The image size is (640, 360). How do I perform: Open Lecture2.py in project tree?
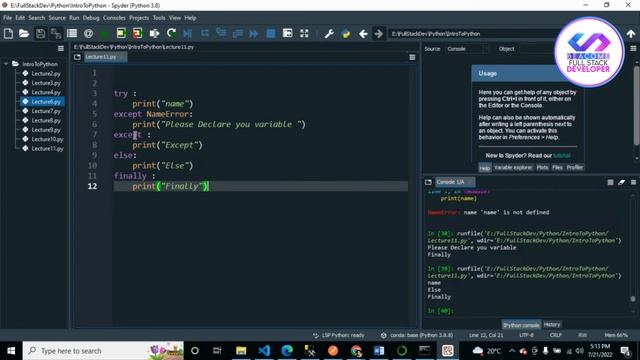46,73
